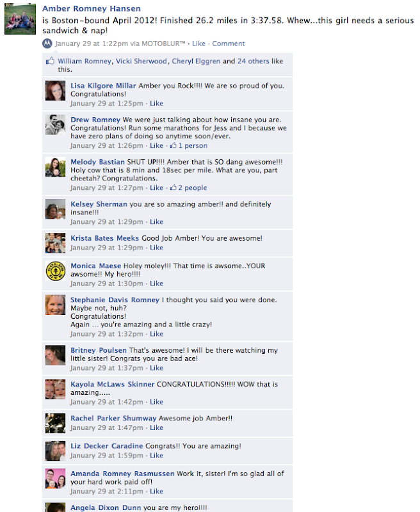Viewport: 420px width, 512px height.
Task: Click thumbs-up icon next to 2 people
Action: pos(173,188)
